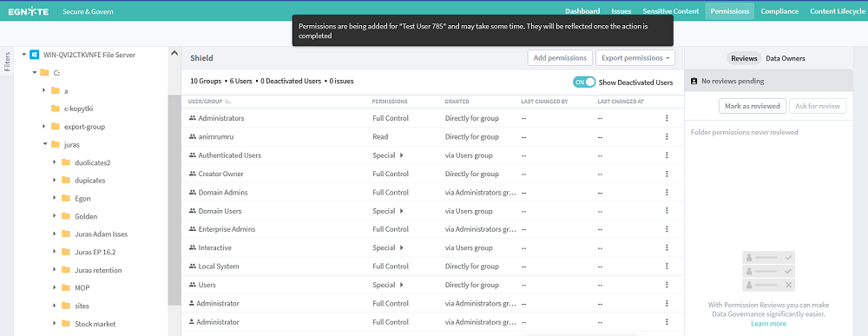Expand the Egon folder
This screenshot has width=868, height=336.
[x=54, y=198]
